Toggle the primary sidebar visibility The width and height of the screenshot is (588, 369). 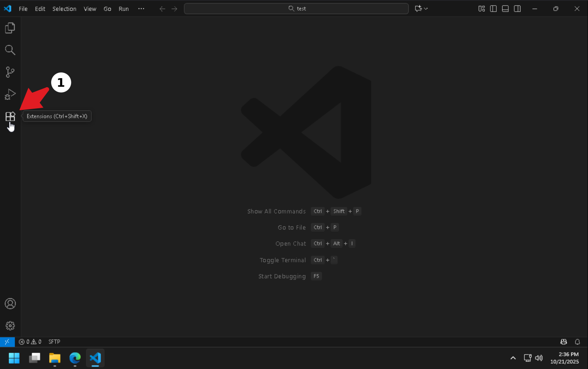coord(493,8)
